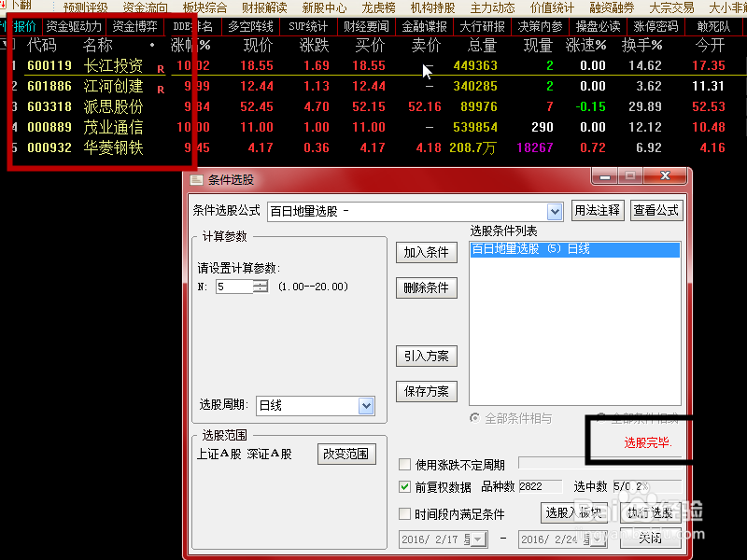Uncheck the 前复权数据 checkbox
The height and width of the screenshot is (560, 747).
(x=405, y=485)
